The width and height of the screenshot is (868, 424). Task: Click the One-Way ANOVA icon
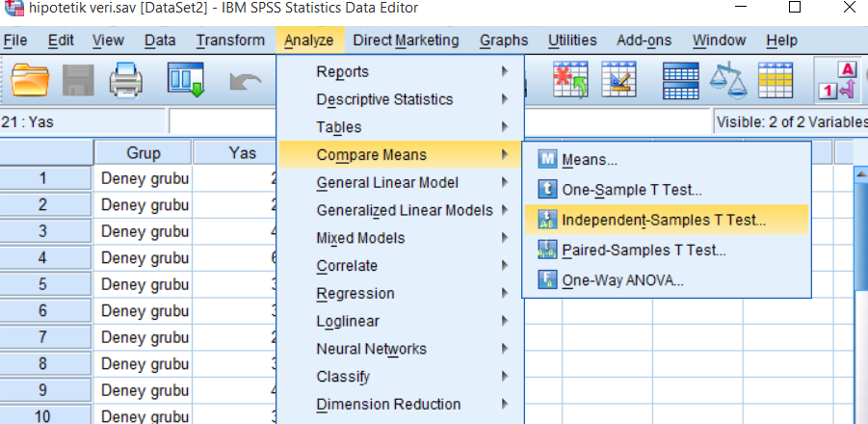pos(547,279)
